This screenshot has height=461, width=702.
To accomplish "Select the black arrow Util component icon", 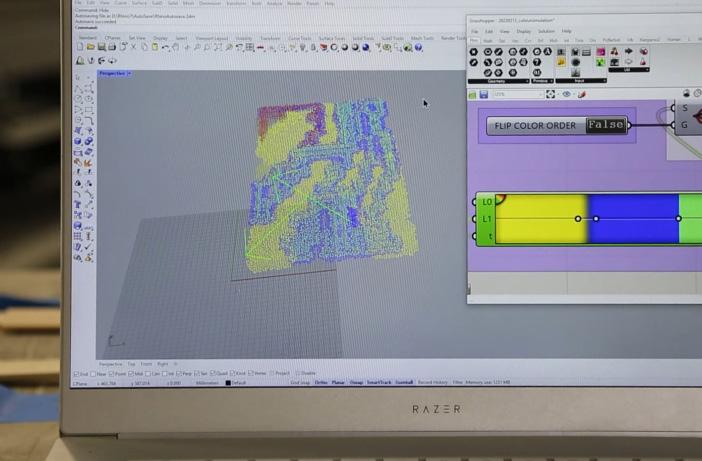I will [629, 51].
